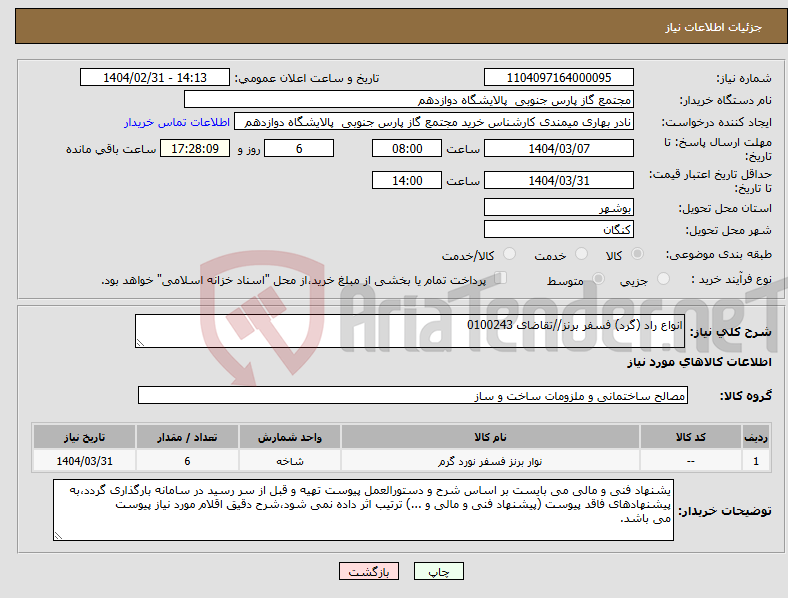This screenshot has width=788, height=598.
Task: Click the توضیحات خریدار label
Action: [x=725, y=511]
